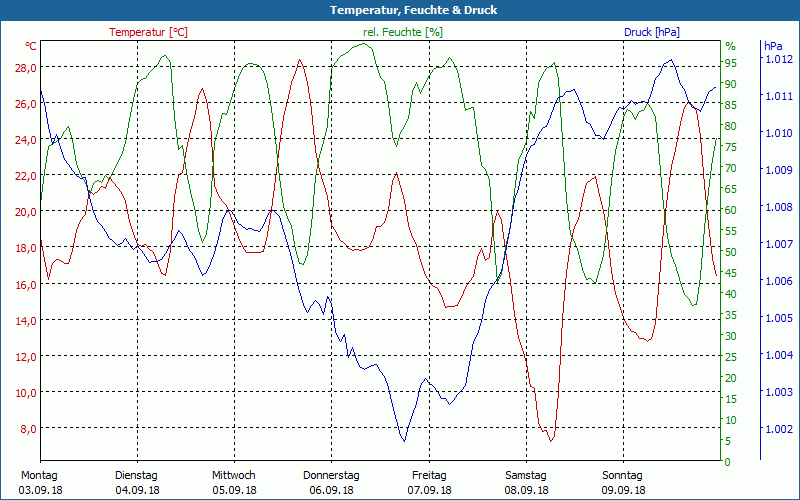This screenshot has height=500, width=800.
Task: Click the 8,0 temperature axis tick
Action: pos(28,428)
